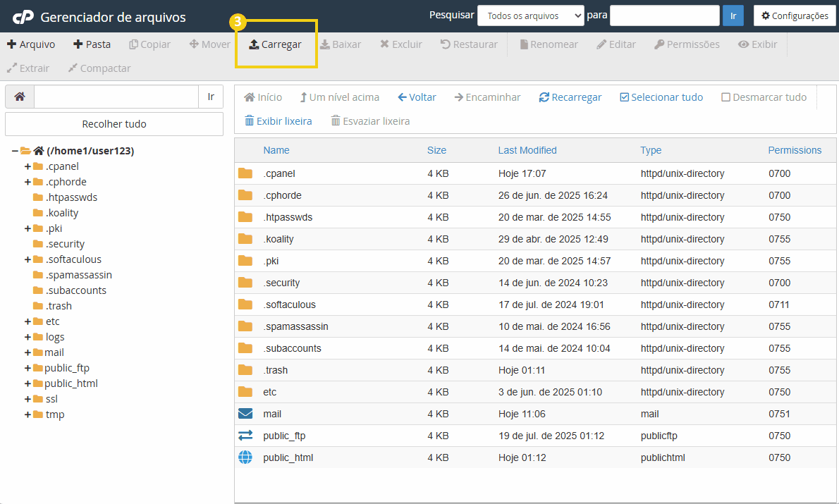Viewport: 839px width, 504px height.
Task: Click the Renomear toolbar button
Action: coord(549,44)
